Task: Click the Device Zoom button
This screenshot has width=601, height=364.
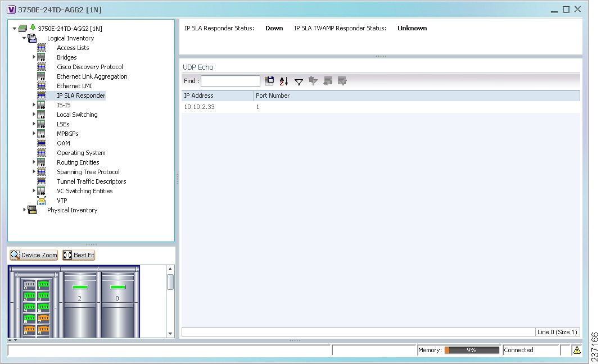Action: point(34,255)
